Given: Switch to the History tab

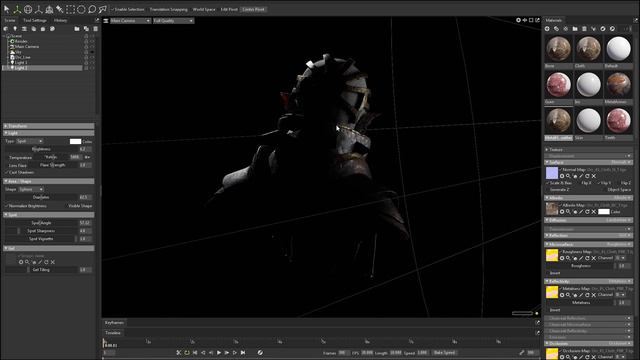Looking at the screenshot, I should pos(60,20).
